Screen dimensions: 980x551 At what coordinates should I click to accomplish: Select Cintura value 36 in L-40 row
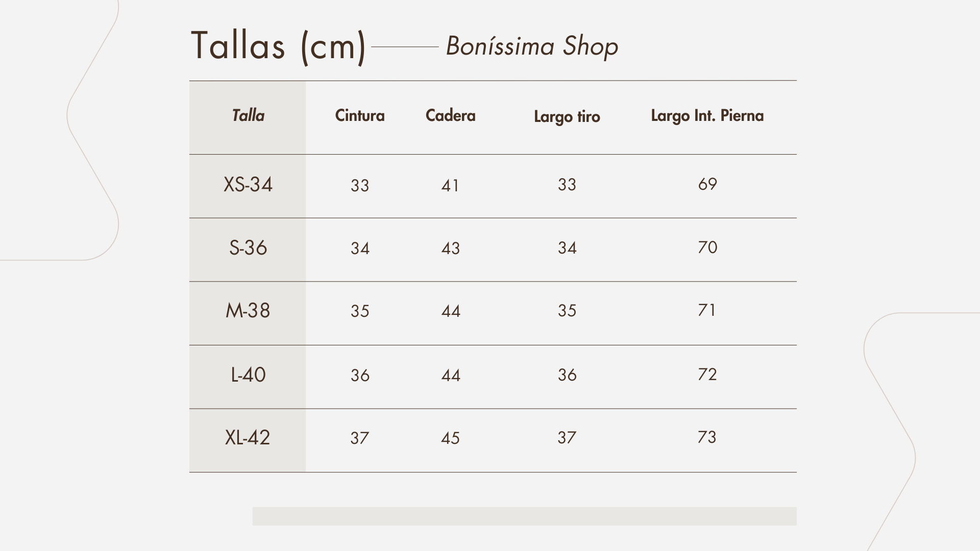point(360,375)
